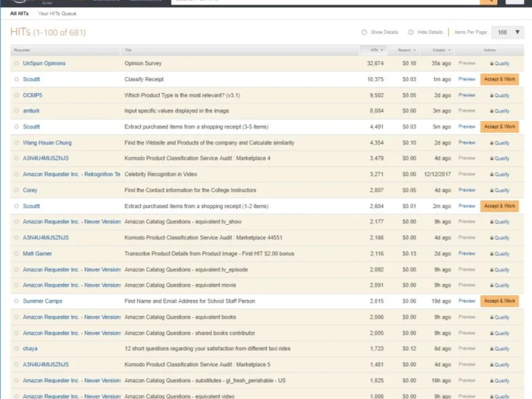Preview the College Instructors contact HIT
The image size is (532, 399).
467,190
